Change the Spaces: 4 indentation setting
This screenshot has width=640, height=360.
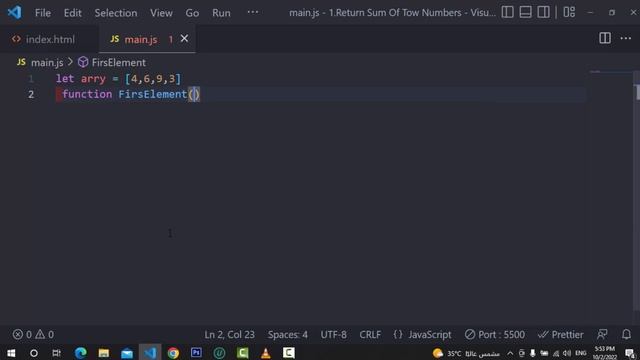pos(288,334)
